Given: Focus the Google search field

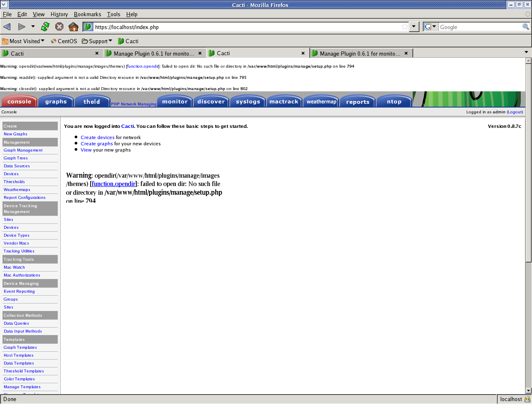Looking at the screenshot, I should point(480,27).
